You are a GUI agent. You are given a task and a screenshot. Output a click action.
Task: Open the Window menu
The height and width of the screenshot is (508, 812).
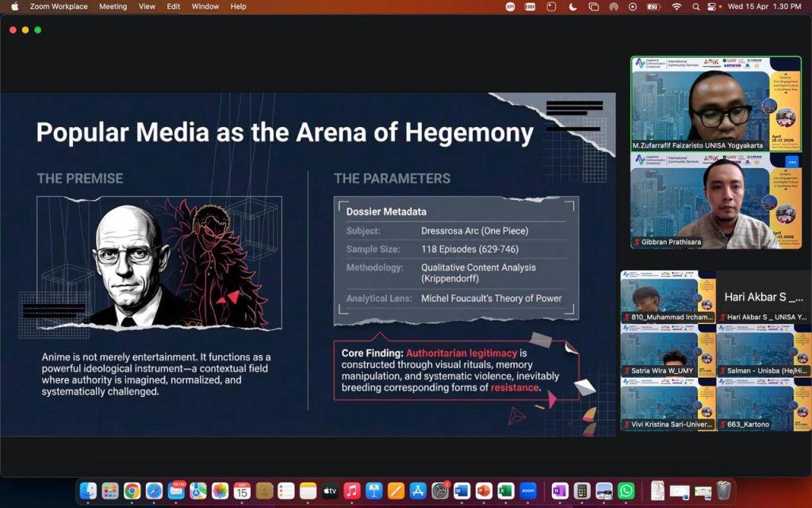point(205,6)
